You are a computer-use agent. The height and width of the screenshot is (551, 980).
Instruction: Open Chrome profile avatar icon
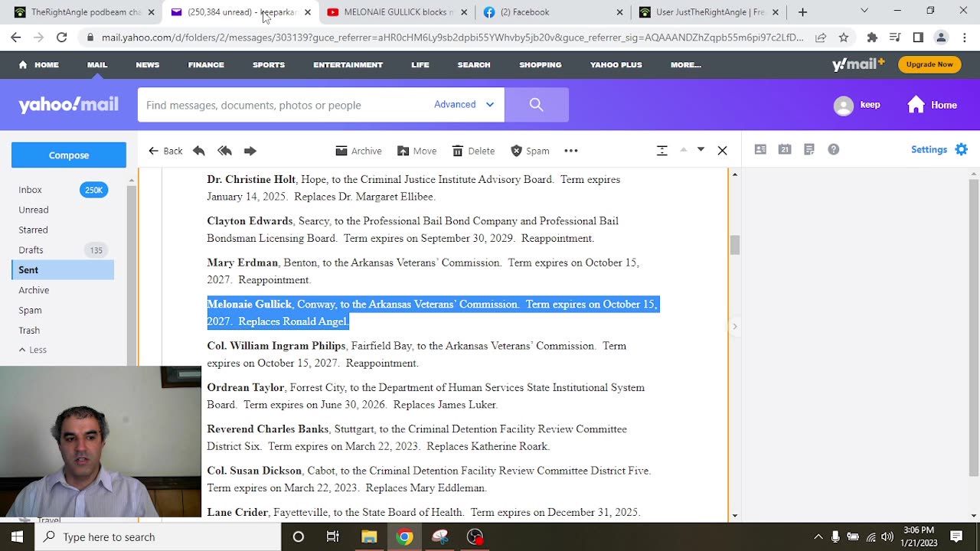tap(941, 37)
